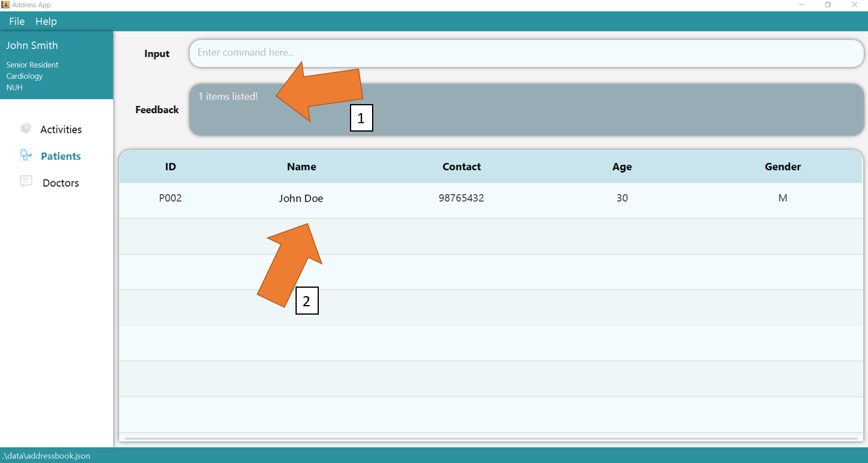Go to the Doctors tab label
The height and width of the screenshot is (463, 868).
click(x=60, y=183)
